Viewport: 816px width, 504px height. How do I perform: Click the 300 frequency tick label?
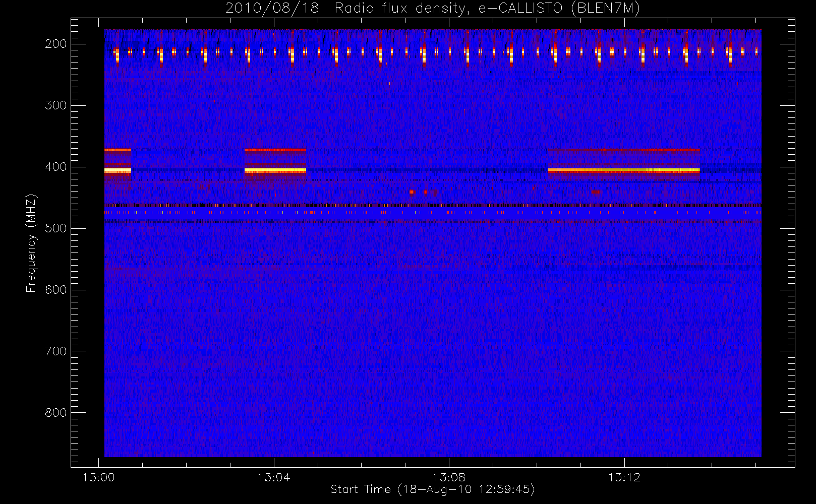pos(55,105)
